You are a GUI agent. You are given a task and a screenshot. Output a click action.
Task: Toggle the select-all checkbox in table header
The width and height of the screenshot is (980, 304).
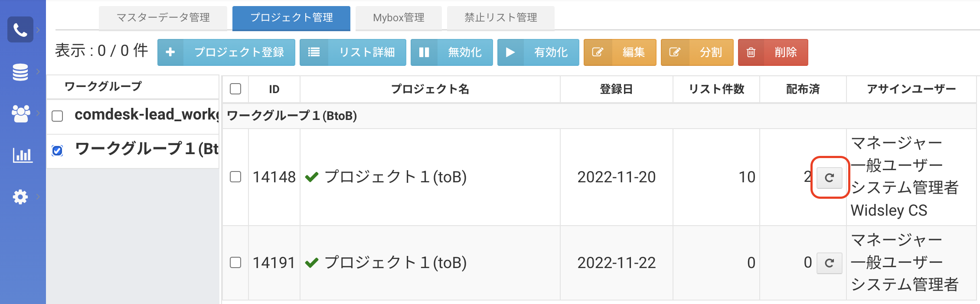pyautogui.click(x=235, y=89)
